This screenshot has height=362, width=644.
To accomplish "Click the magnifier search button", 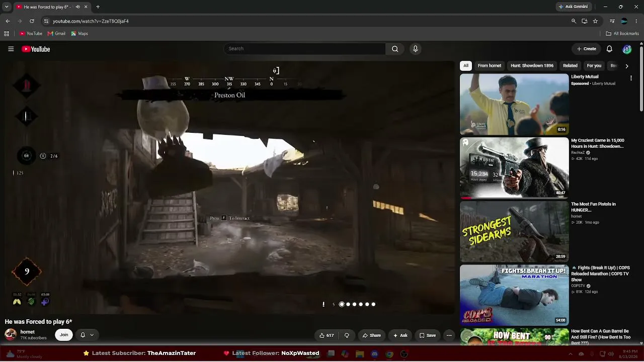I will [395, 49].
